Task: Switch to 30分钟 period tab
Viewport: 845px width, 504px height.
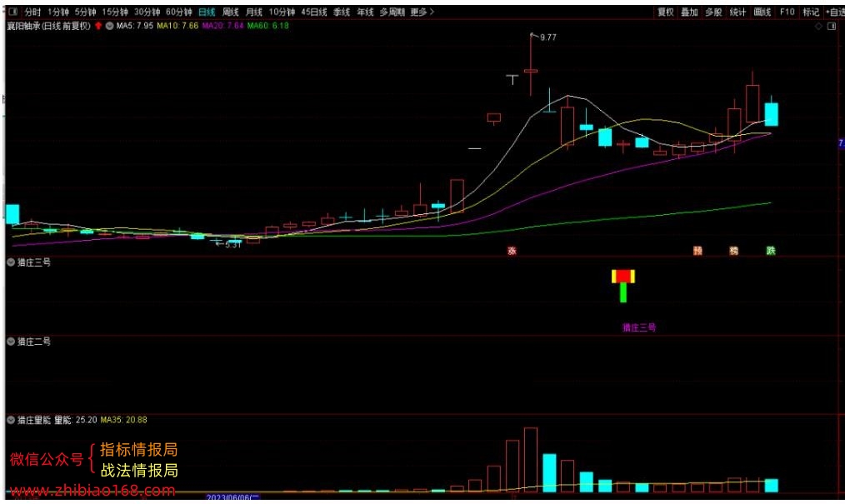Action: (147, 12)
